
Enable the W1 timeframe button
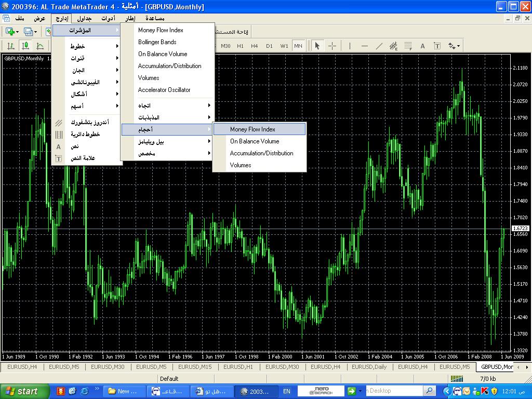coord(284,46)
